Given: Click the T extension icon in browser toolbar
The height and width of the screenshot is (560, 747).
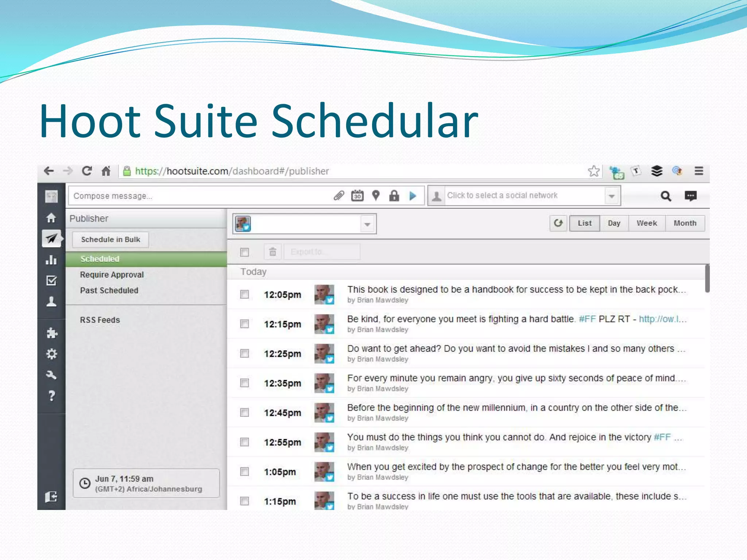Looking at the screenshot, I should coord(636,171).
